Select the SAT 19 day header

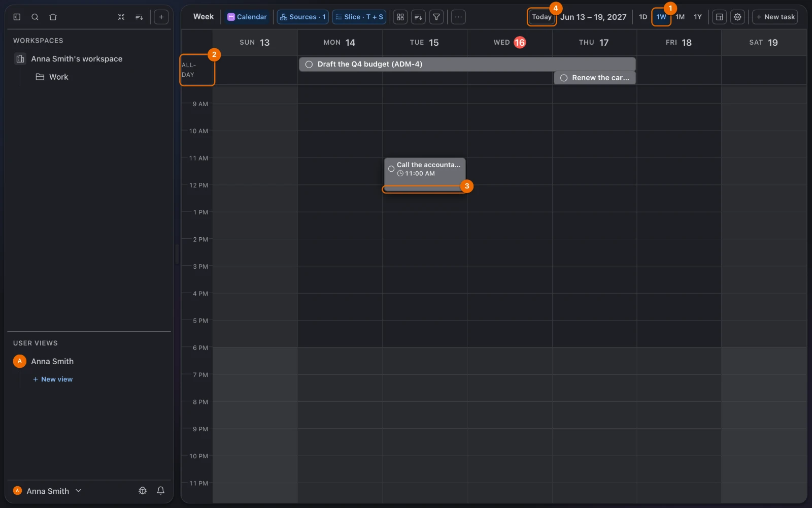[764, 43]
